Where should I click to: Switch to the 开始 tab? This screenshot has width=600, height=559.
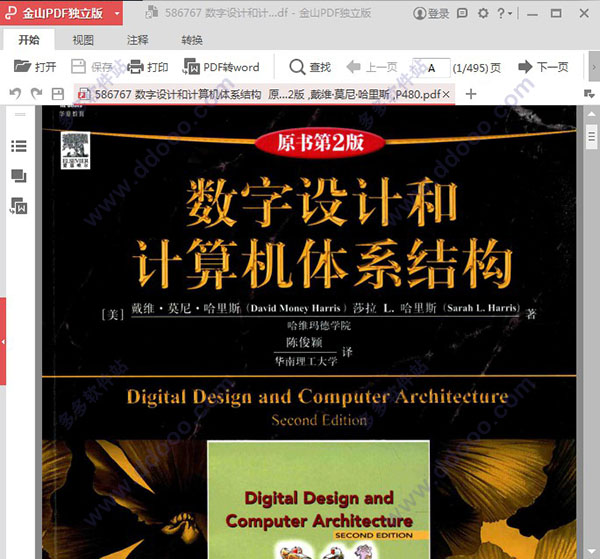29,40
